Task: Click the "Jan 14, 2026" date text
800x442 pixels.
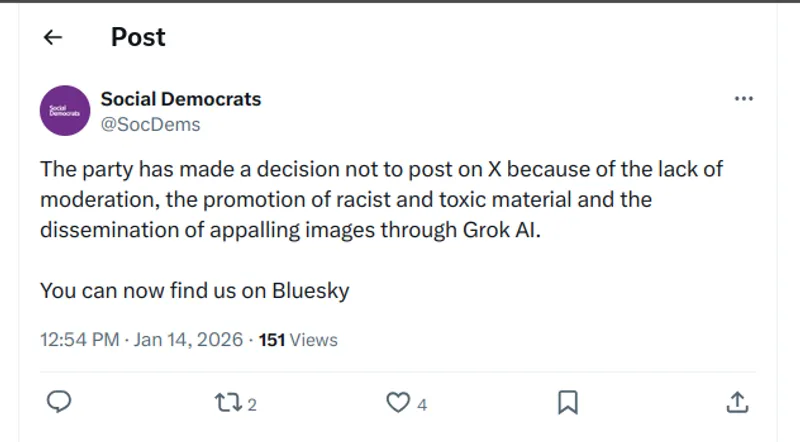Action: [190, 340]
